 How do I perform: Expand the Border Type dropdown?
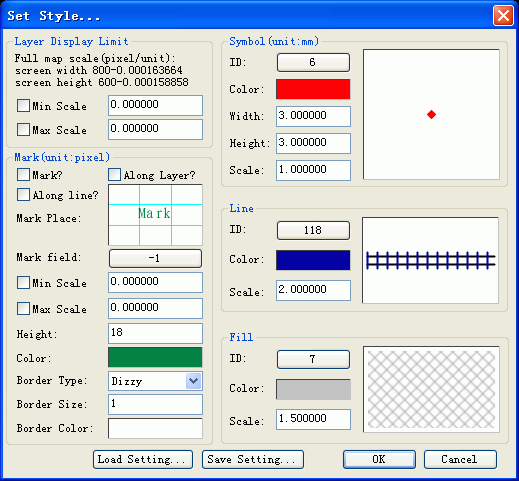[x=194, y=381]
